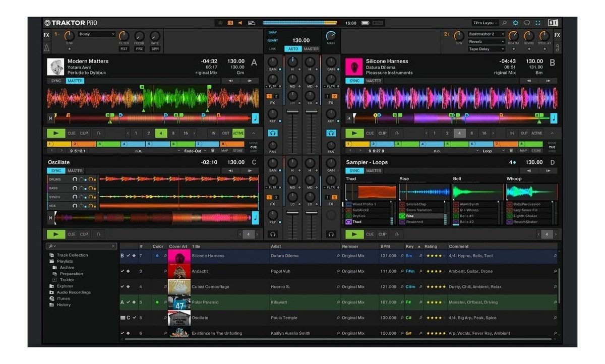
Task: Sort tracks by Rating column header
Action: (431, 247)
